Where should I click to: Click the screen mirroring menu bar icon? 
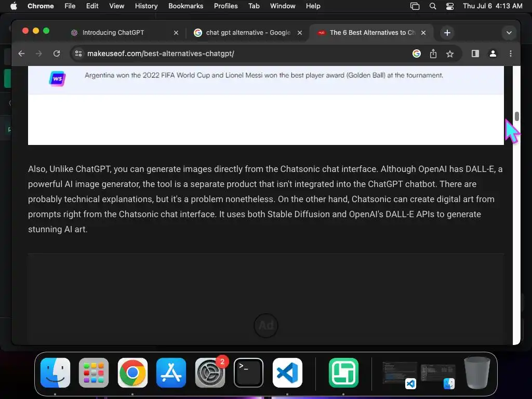(x=415, y=6)
